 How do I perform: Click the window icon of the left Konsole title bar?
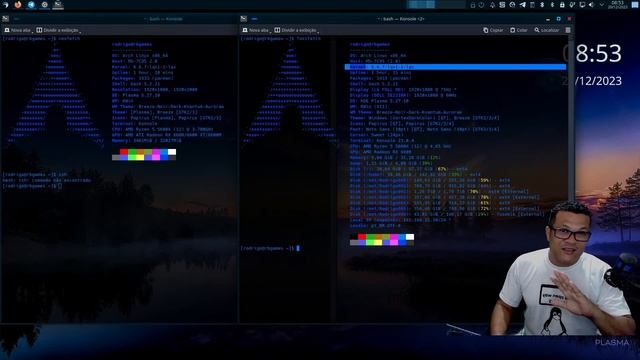5,19
